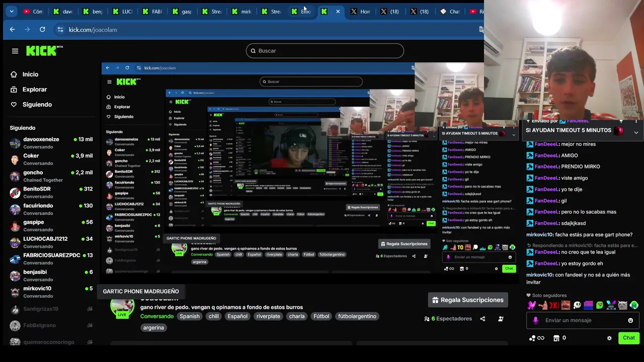644x362 pixels.
Task: Open the Kick sidebar hamburger menu
Action: (x=15, y=51)
